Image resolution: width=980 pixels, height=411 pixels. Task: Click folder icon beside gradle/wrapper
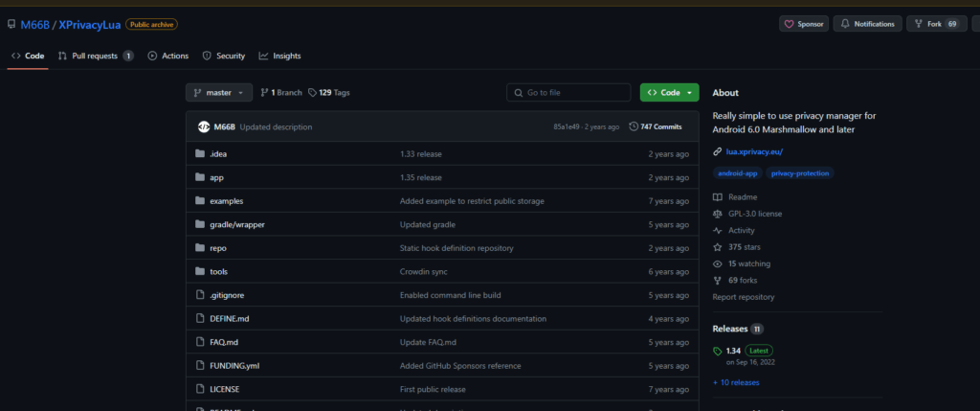coord(200,224)
